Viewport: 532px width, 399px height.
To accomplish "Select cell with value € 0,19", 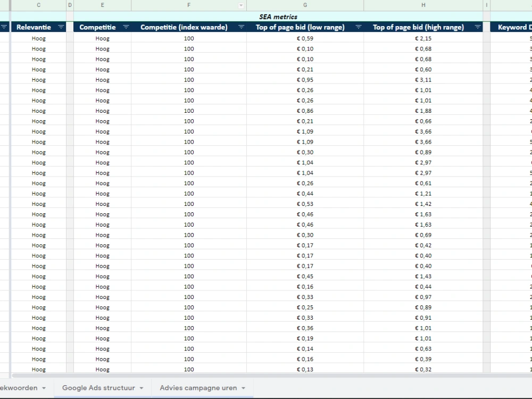I will [305, 338].
